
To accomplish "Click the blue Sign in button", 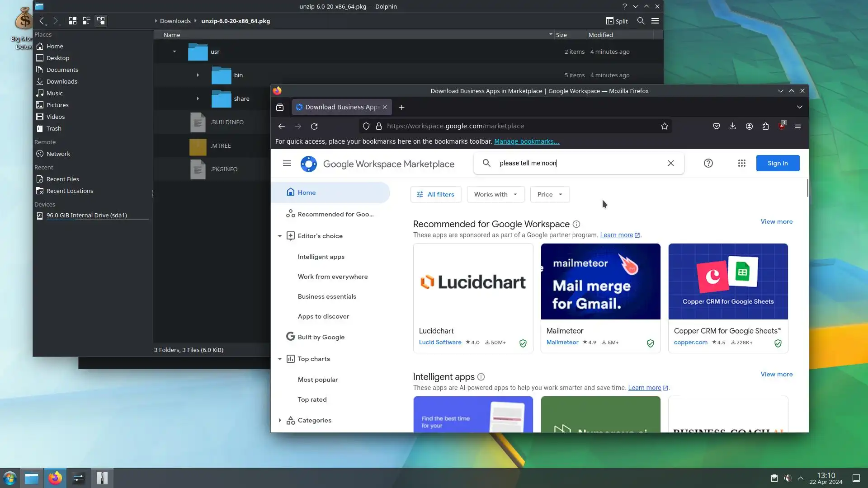I will point(777,163).
